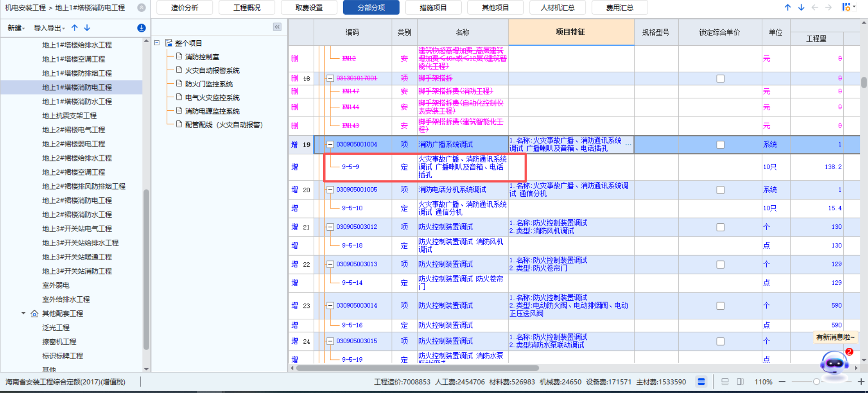Click 机电安装工程 in the breadcrumb
Screen dimensions: 868x393
click(x=25, y=8)
